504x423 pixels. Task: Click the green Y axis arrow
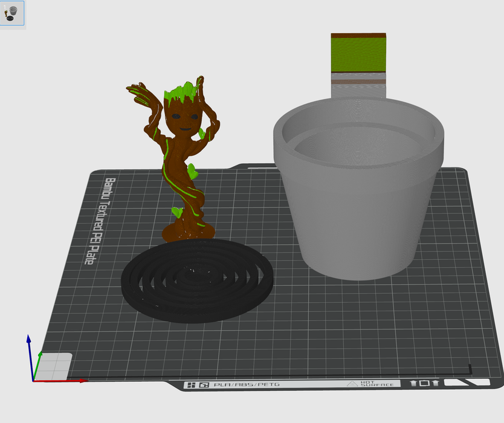click(x=39, y=360)
